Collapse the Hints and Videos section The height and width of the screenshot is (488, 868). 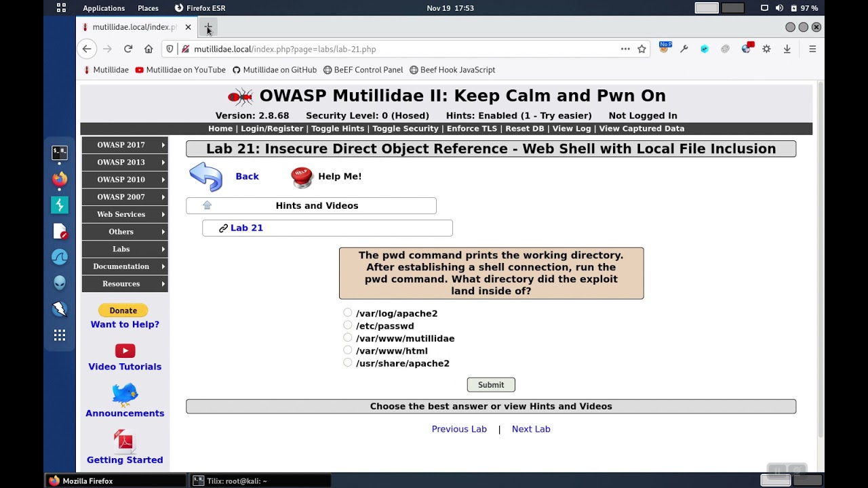click(311, 205)
